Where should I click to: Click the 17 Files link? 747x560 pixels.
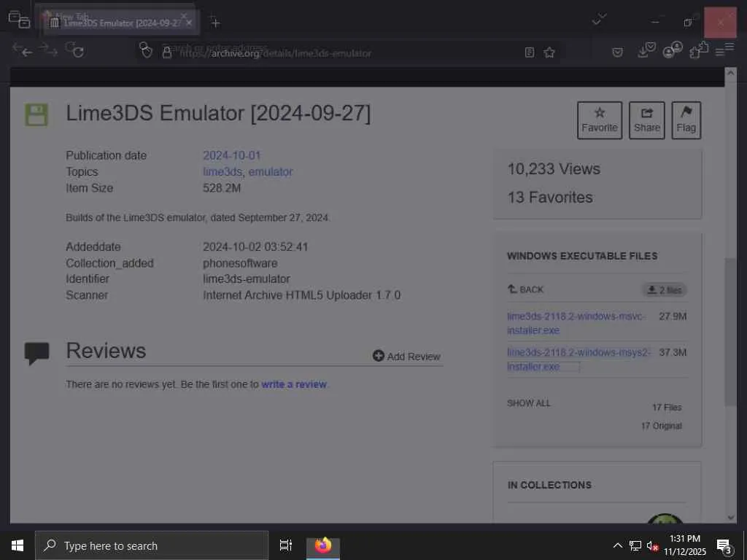(667, 407)
